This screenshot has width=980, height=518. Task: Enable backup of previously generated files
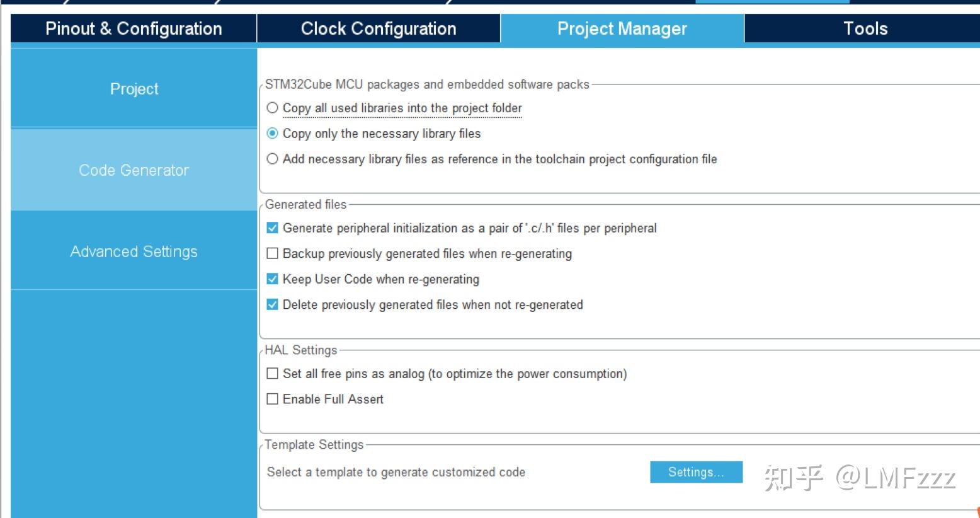[x=273, y=253]
